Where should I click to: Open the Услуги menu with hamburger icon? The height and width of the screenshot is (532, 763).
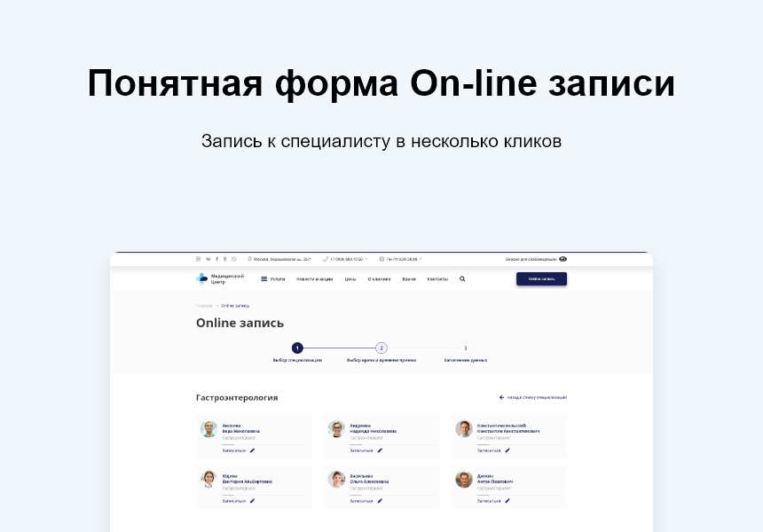pos(264,278)
